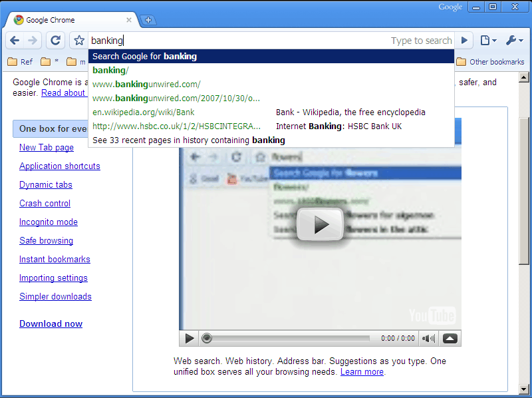This screenshot has height=398, width=532.
Task: Reload the page with the refresh icon
Action: pos(56,41)
